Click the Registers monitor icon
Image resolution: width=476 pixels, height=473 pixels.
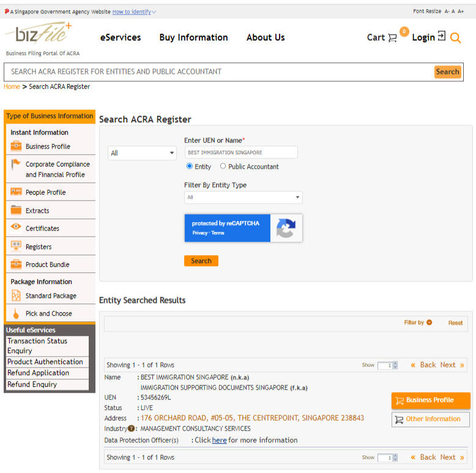pyautogui.click(x=16, y=246)
